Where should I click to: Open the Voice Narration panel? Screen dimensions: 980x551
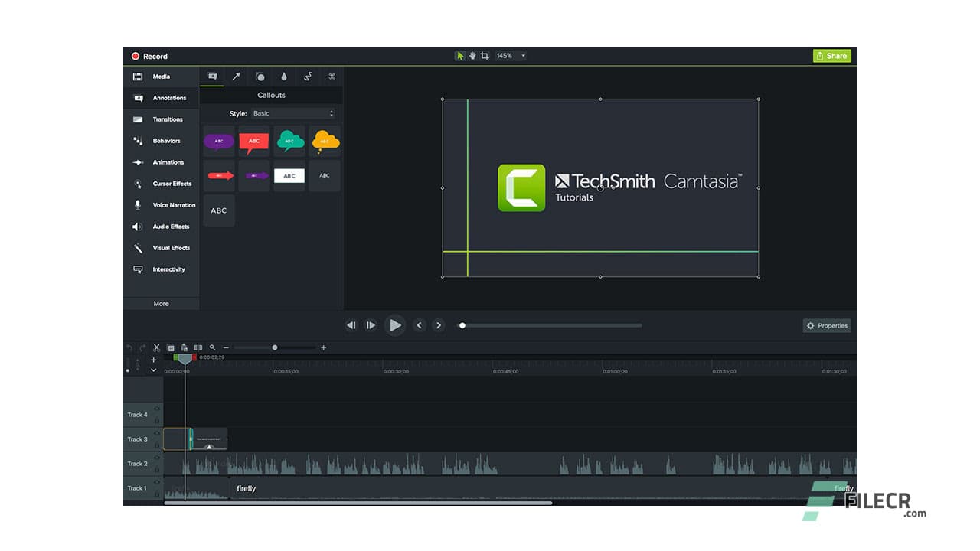[x=162, y=205]
